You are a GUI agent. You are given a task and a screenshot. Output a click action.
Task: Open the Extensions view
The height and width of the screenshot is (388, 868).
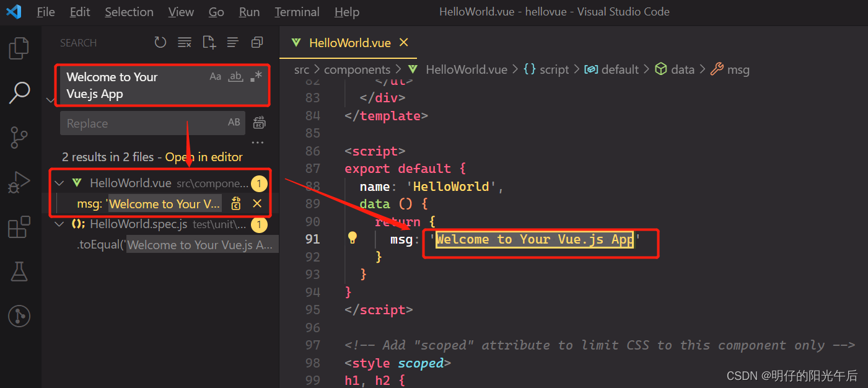(x=19, y=227)
